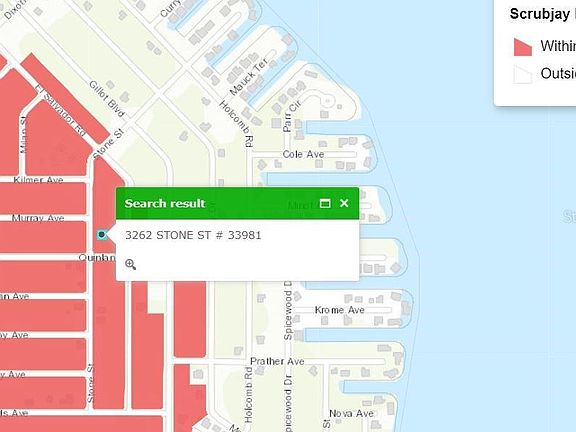Click the Prather Ave street label
Screen dimensions: 576x432
pos(277,361)
